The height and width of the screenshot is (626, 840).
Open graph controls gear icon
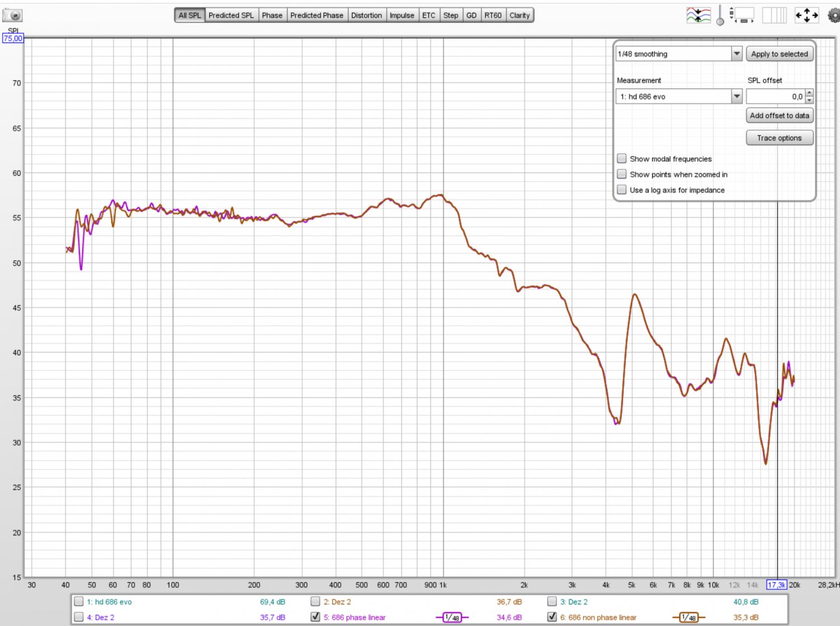pos(834,15)
